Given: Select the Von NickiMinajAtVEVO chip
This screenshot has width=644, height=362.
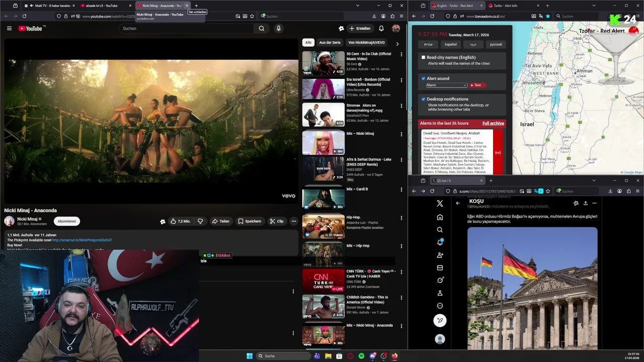Looking at the screenshot, I should click(366, 43).
